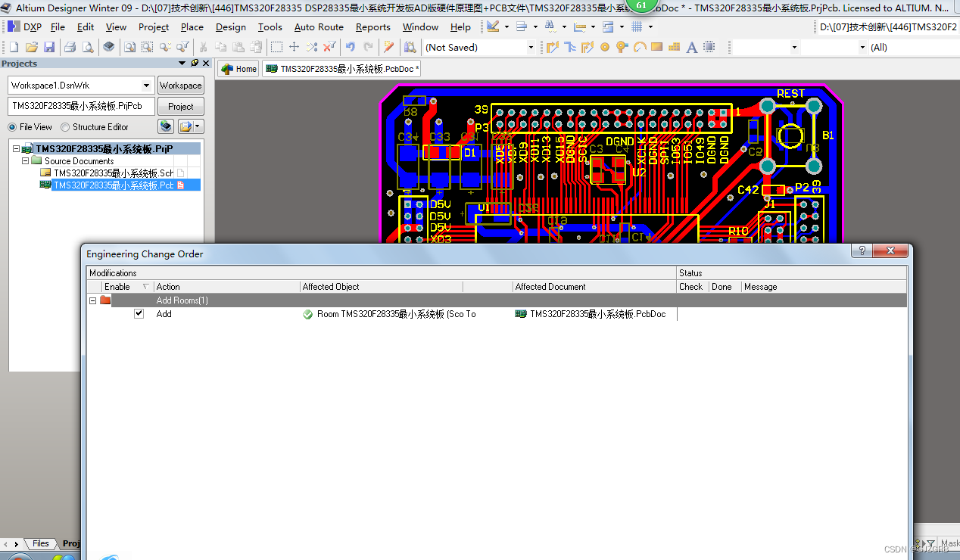
Task: Sort by the Affected Object column header
Action: 381,287
